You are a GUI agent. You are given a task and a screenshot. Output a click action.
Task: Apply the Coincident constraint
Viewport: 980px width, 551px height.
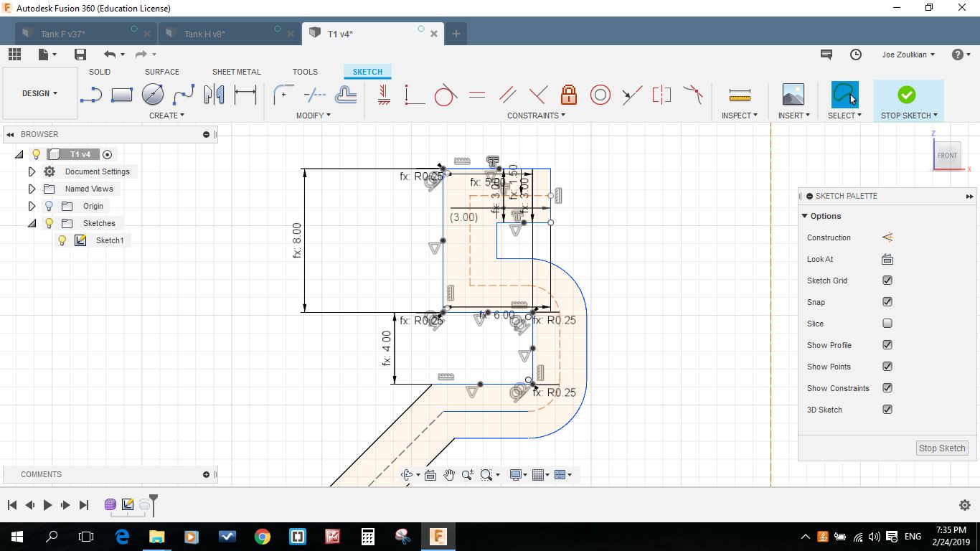[x=414, y=95]
